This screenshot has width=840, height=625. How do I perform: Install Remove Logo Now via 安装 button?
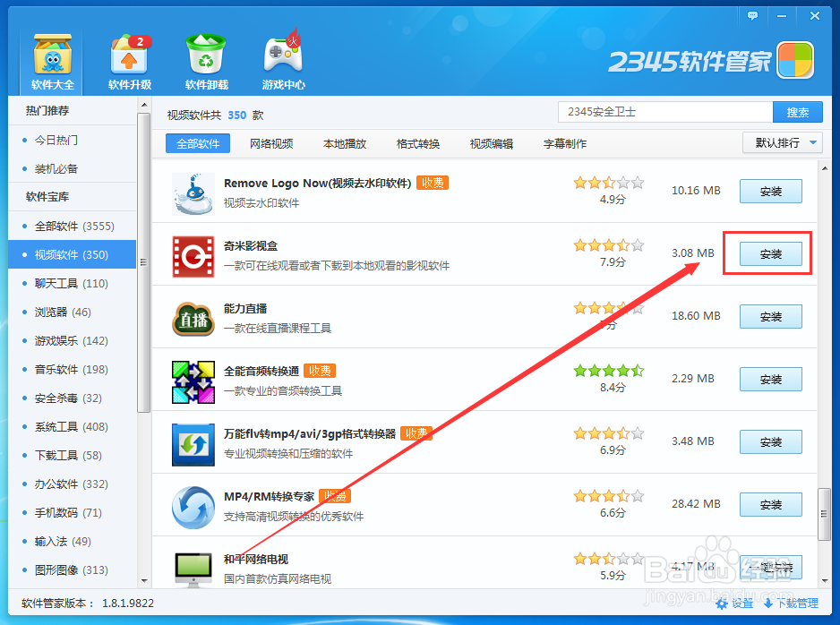click(771, 192)
